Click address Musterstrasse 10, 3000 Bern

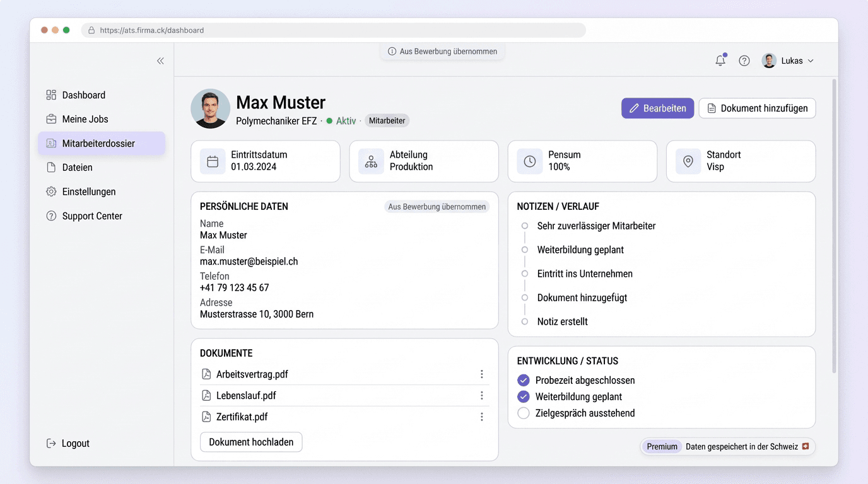click(257, 314)
